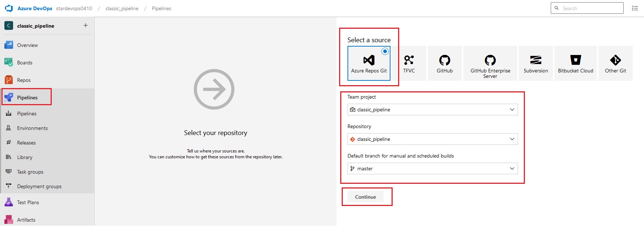Select Task groups in the sidebar
This screenshot has height=226, width=644.
[30, 172]
